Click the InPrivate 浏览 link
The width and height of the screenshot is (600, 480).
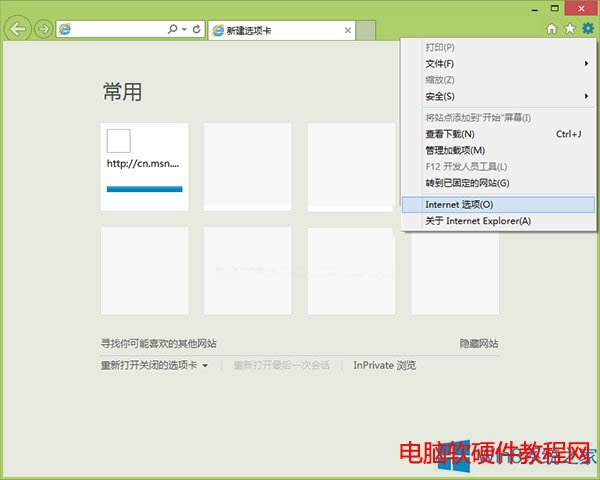click(x=384, y=366)
